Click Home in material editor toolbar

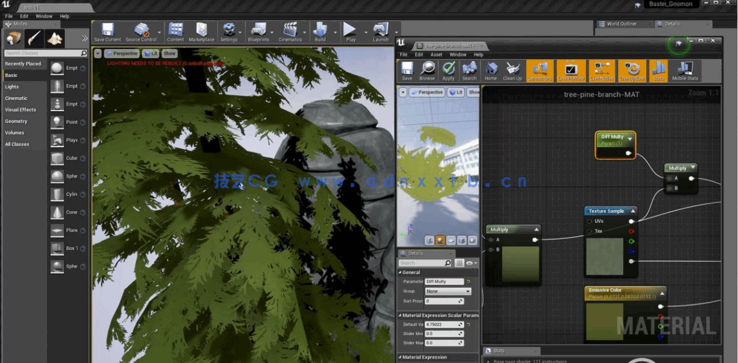pyautogui.click(x=490, y=71)
